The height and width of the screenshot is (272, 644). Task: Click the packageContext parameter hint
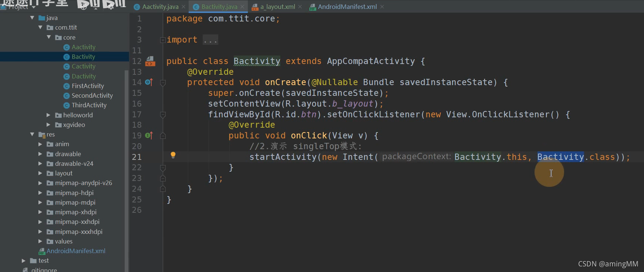[416, 157]
